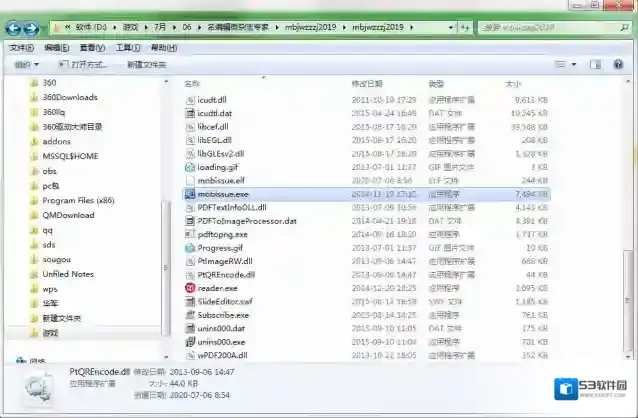Open the 编辑(E) menu
Image resolution: width=638 pixels, height=418 pixels.
click(x=57, y=48)
